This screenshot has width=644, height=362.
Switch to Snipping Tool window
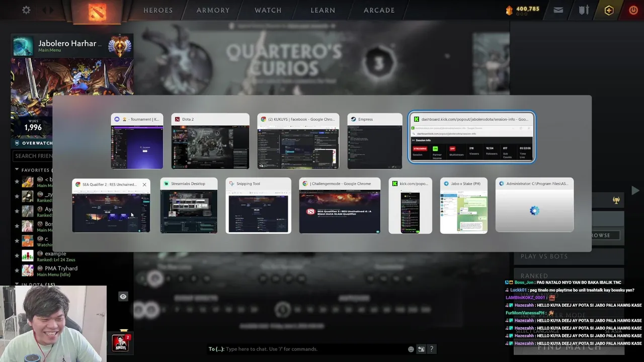click(x=259, y=206)
